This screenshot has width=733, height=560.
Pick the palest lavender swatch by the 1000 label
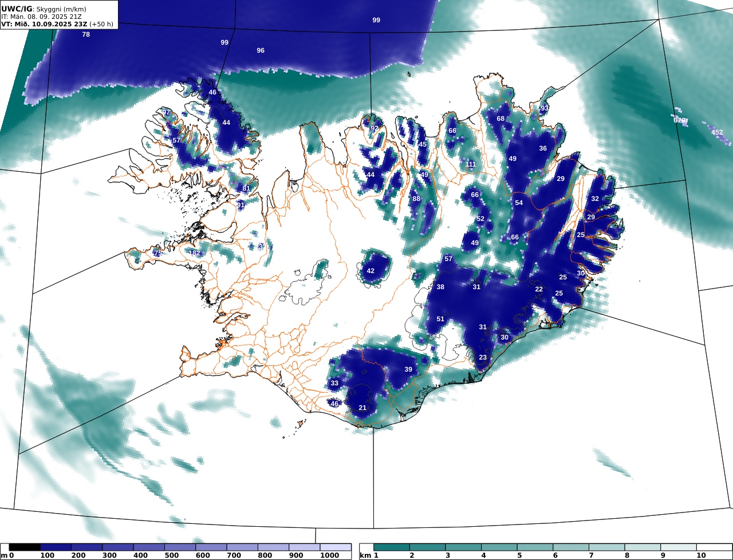[336, 547]
